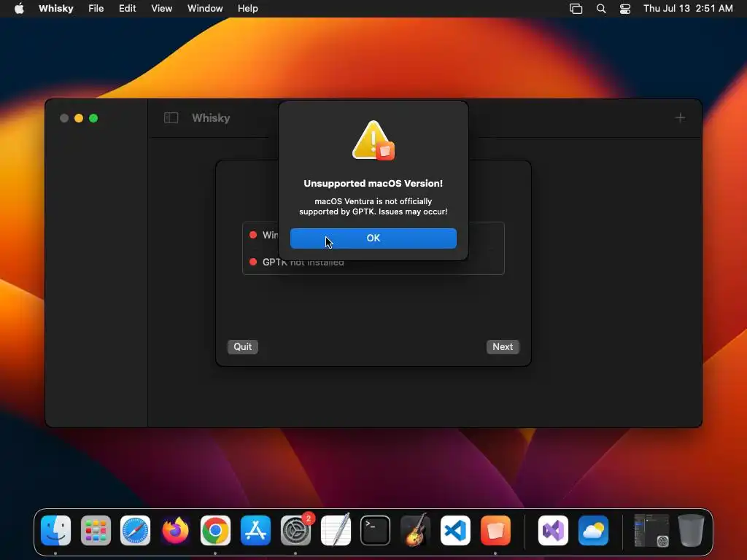Launch Google Chrome from the Dock
This screenshot has width=747, height=560.
coord(215,531)
